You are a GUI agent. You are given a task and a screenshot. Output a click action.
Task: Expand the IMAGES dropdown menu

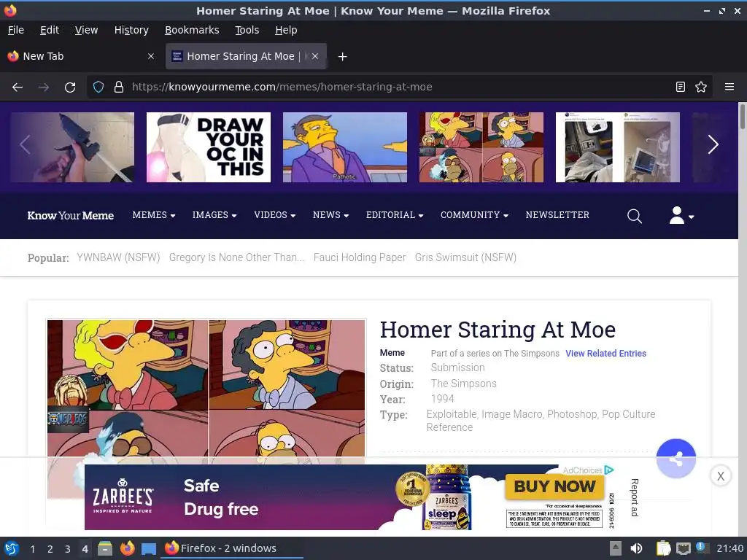pos(214,215)
